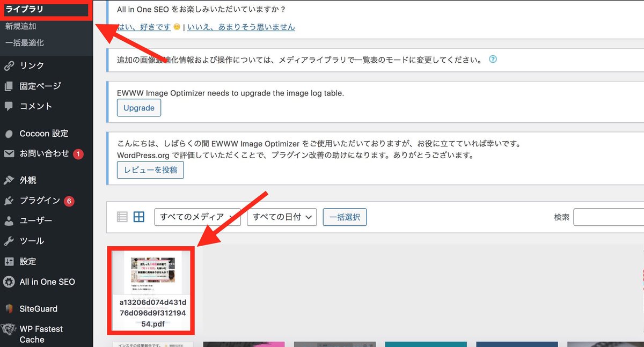Click the 検索 media search field
Screen dimensions: 644x347
coord(609,217)
